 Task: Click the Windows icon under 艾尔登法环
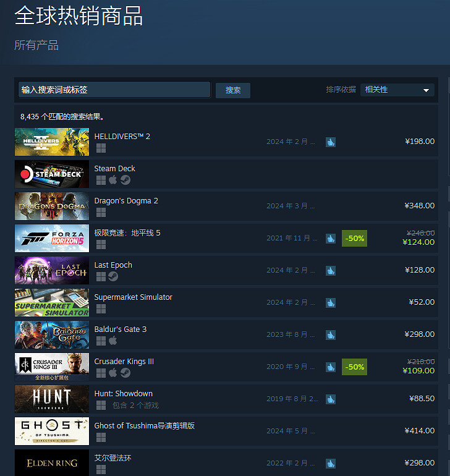pyautogui.click(x=101, y=470)
